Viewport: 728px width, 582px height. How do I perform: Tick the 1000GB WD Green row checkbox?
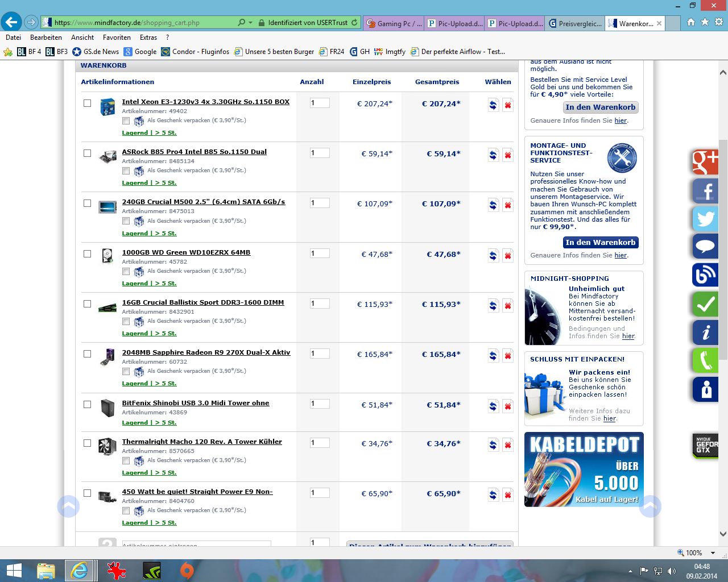[x=87, y=254]
